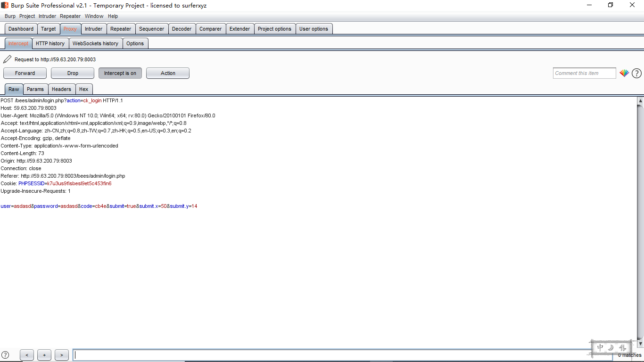
Task: Open the HTTP history sub-tab
Action: 50,43
